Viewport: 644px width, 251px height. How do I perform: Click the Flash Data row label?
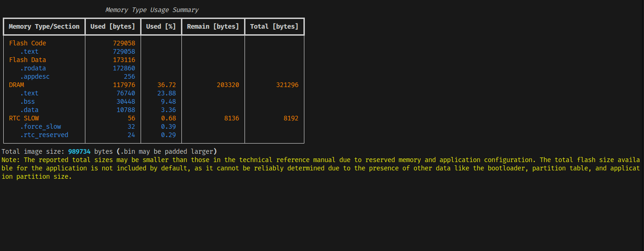point(27,60)
